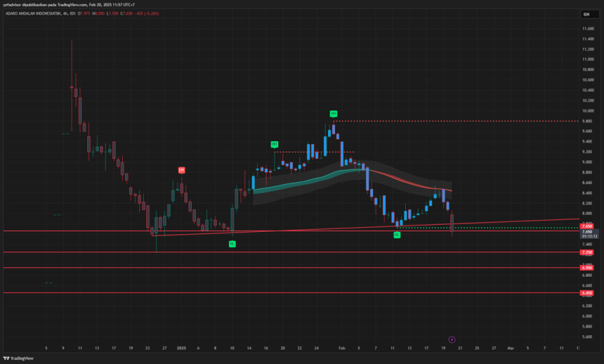Viewport: 604px width, 364px height.
Task: Select the topmost HH marker at the price peak
Action: coord(333,113)
